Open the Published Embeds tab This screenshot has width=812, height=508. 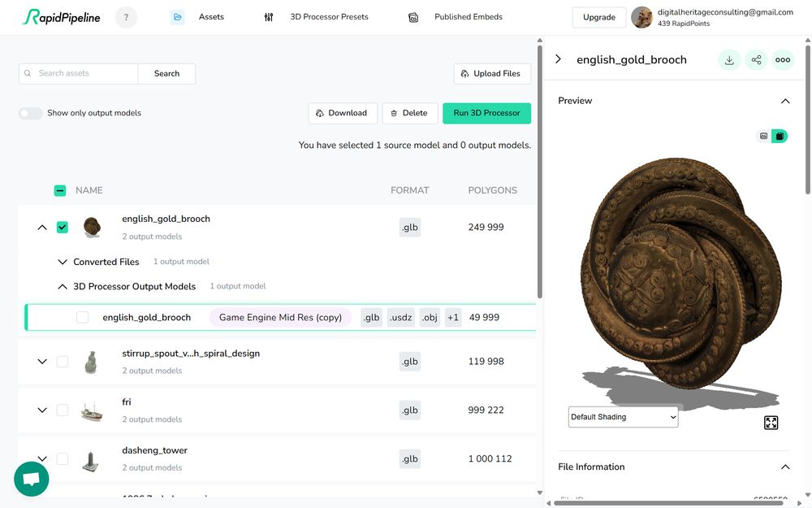click(x=469, y=17)
